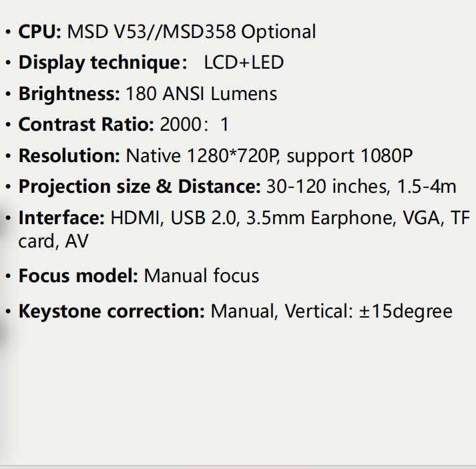The image size is (476, 469).
Task: Click the "2000:1" contrast value
Action: pyautogui.click(x=194, y=125)
